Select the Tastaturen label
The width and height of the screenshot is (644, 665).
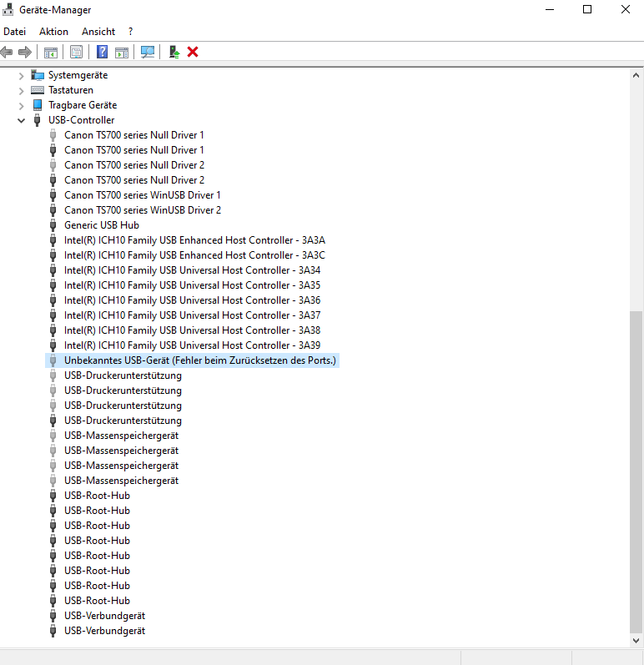(71, 90)
